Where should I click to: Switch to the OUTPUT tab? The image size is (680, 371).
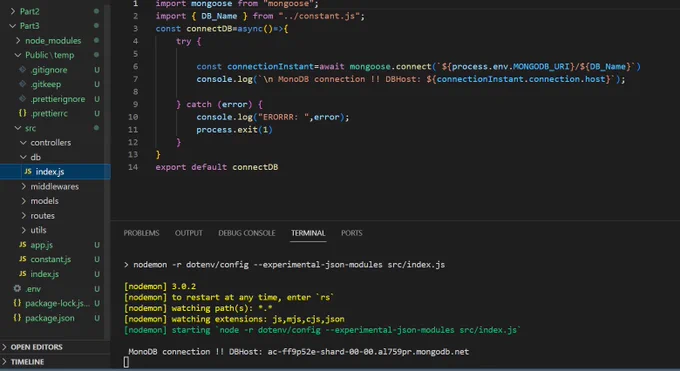coord(189,233)
